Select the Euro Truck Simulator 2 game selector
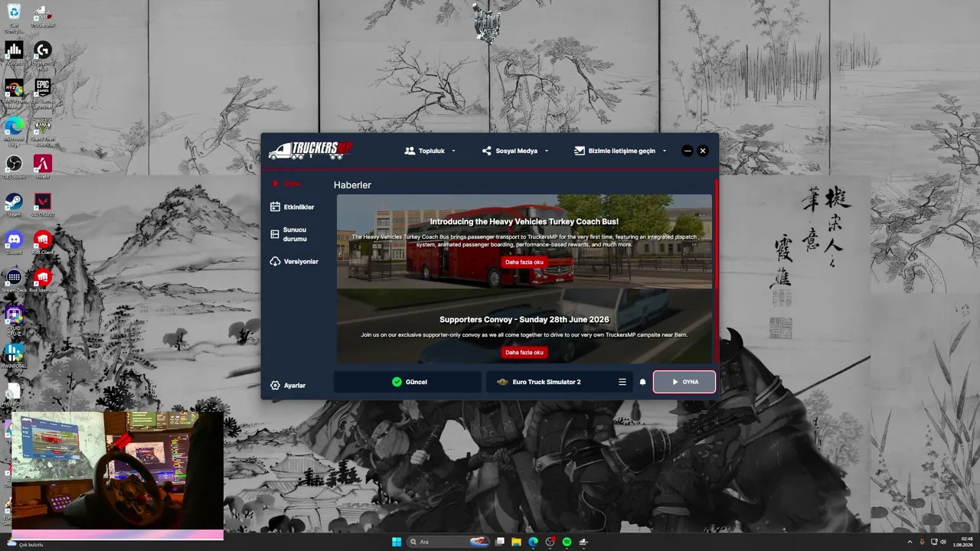This screenshot has width=980, height=551. [x=560, y=382]
